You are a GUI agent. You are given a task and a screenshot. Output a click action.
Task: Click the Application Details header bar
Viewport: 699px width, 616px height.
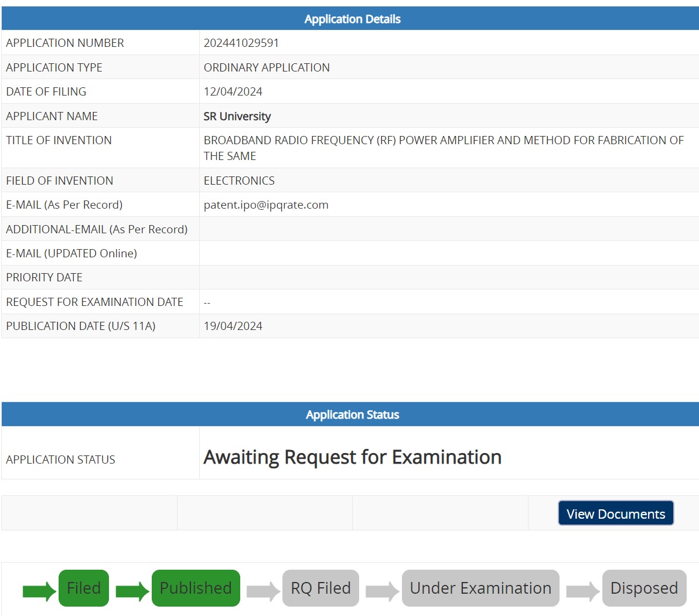(x=352, y=19)
